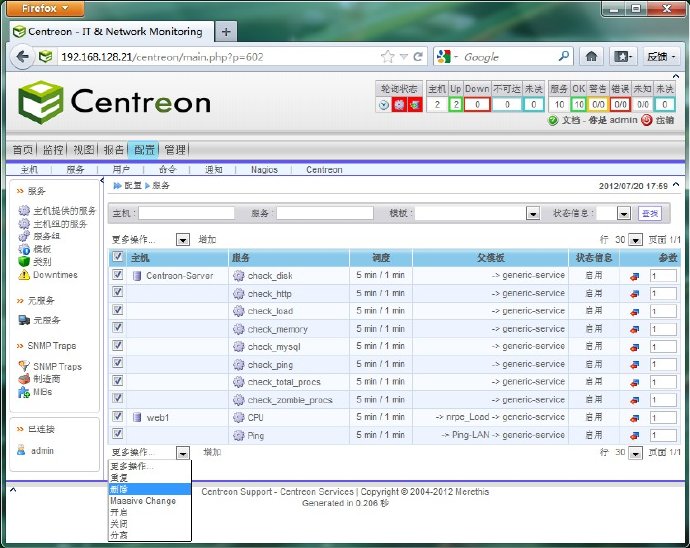Uncheck the check_load row checkbox
The height and width of the screenshot is (548, 690).
click(117, 310)
